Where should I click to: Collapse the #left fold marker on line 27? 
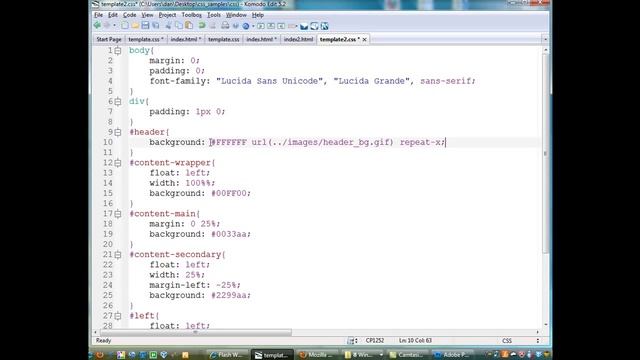click(x=118, y=316)
